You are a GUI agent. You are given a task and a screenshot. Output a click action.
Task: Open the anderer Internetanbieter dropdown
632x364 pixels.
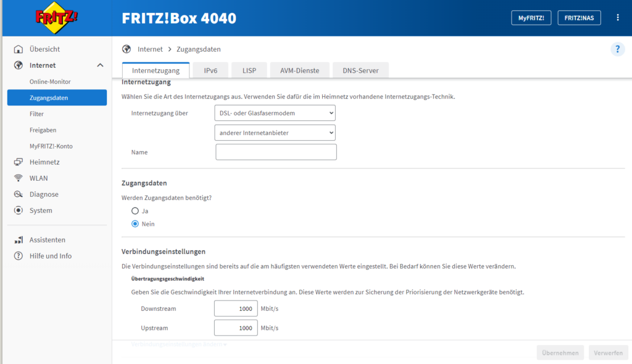(275, 133)
